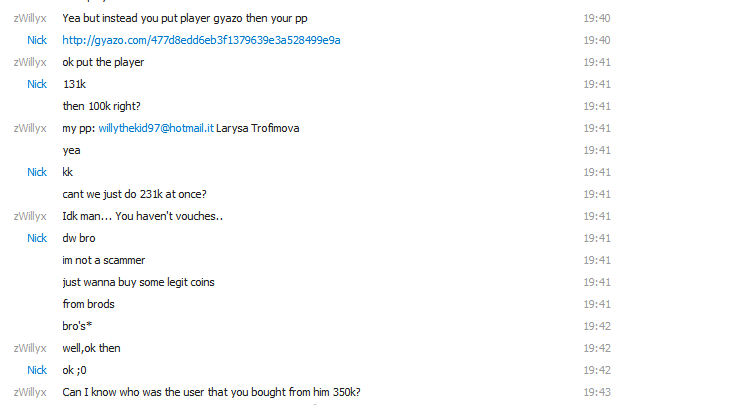Viewport: 747px width, 405px height.
Task: Select 'Can I know who was the user' message
Action: pyautogui.click(x=211, y=392)
